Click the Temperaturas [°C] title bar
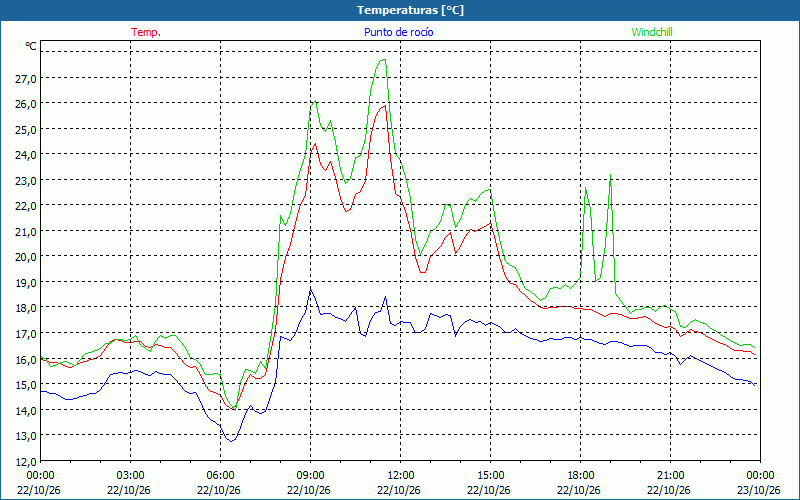This screenshot has height=500, width=800. coord(400,10)
